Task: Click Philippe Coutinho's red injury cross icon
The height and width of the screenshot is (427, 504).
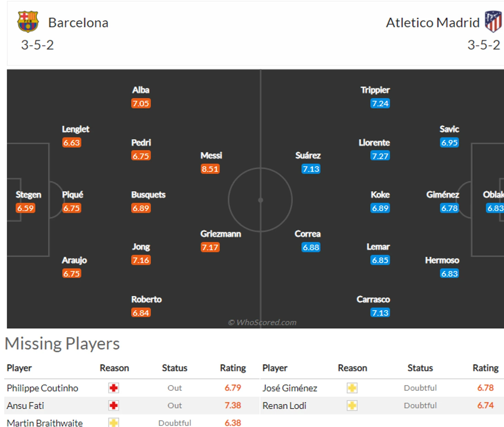Action: tap(114, 388)
